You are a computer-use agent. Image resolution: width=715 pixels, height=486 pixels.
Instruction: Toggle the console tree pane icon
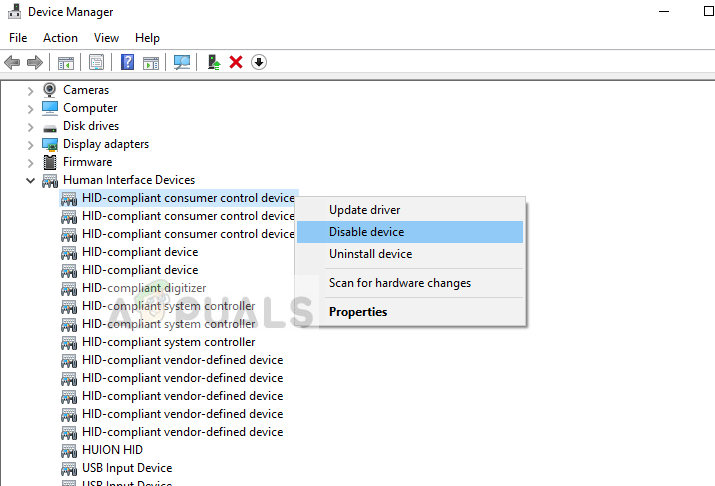66,62
